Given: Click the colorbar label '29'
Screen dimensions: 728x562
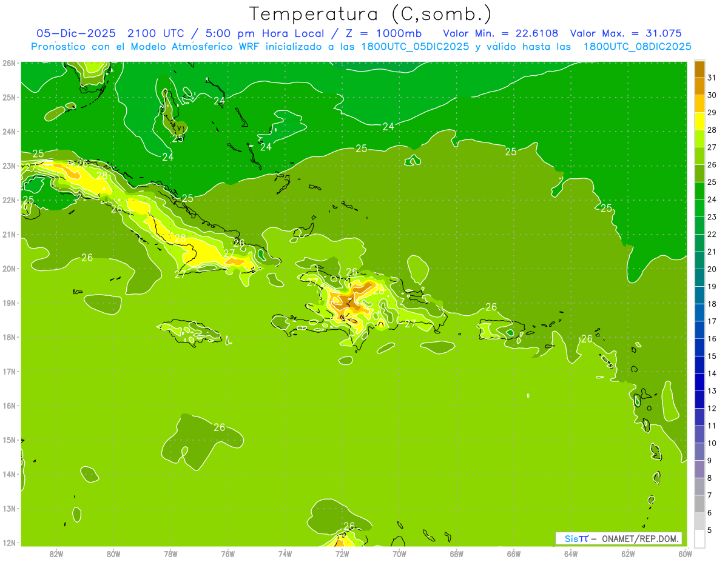Looking at the screenshot, I should pos(712,113).
